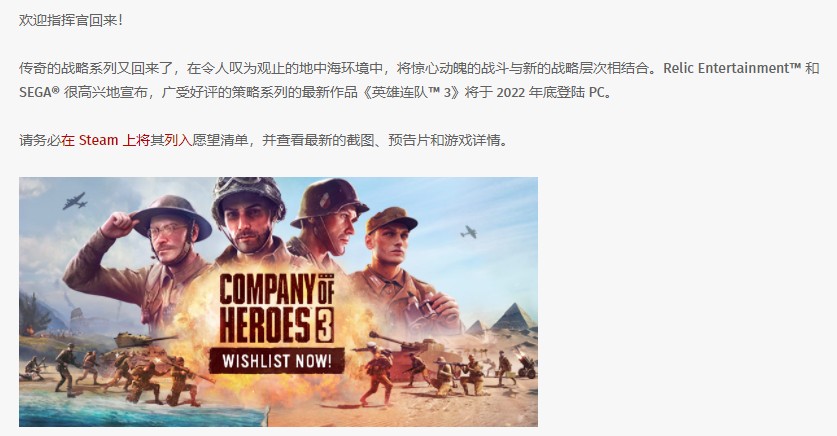Click the artillery gun at banner's right edge
The height and width of the screenshot is (436, 837).
pos(526,366)
